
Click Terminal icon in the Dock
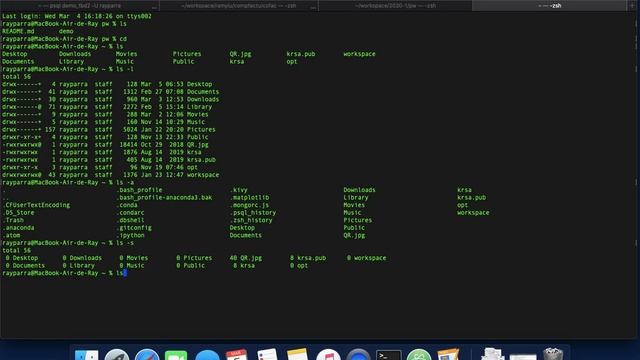point(389,355)
